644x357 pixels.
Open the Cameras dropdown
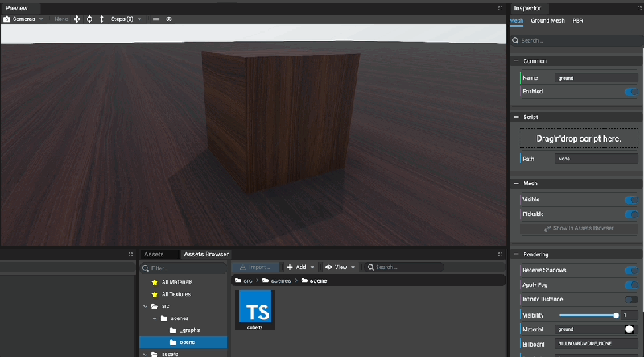coord(24,19)
